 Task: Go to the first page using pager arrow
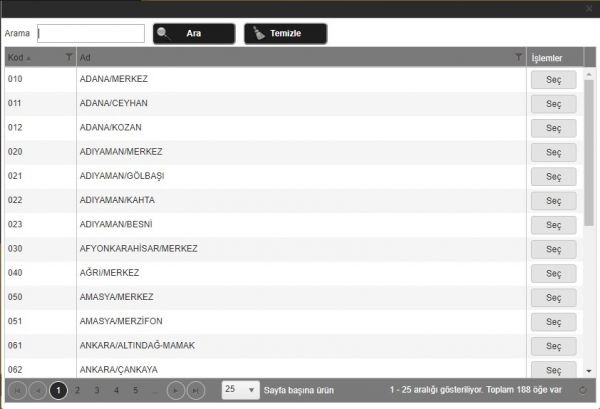[17, 390]
